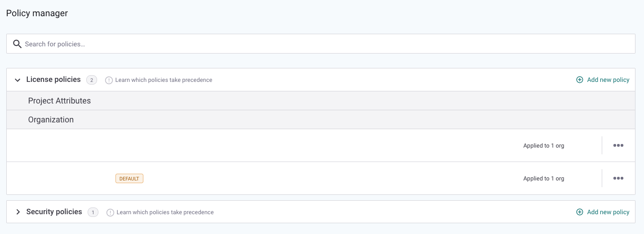Click the License policies count badge
This screenshot has width=644, height=234.
click(92, 80)
